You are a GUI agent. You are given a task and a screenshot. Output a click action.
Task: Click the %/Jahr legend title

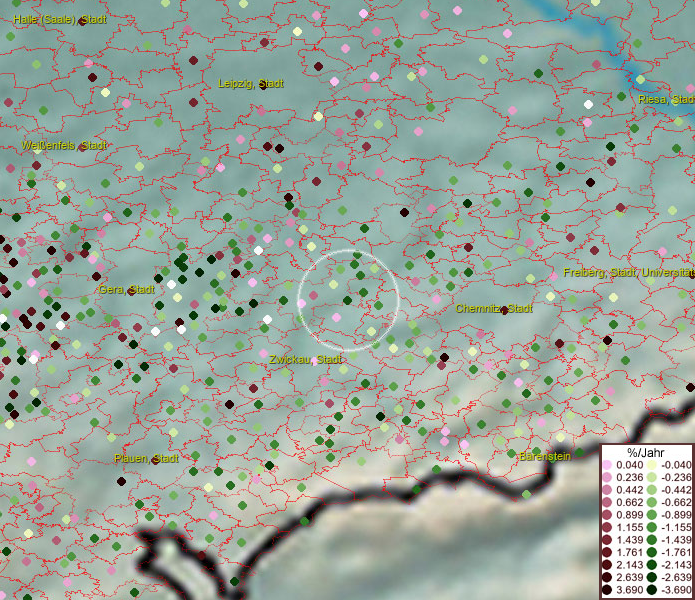point(645,452)
